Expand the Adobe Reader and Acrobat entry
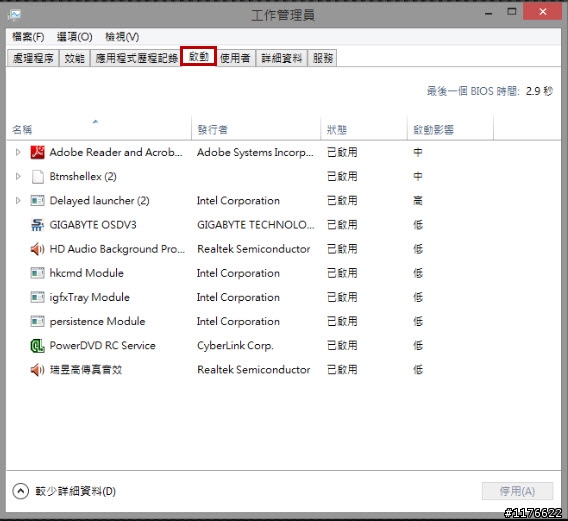This screenshot has width=568, height=521. 18,152
